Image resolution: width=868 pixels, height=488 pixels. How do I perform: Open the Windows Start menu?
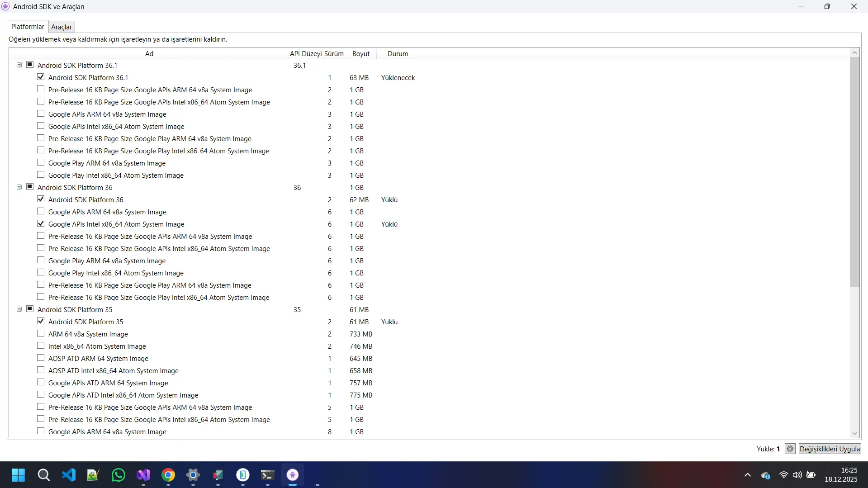coord(19,475)
